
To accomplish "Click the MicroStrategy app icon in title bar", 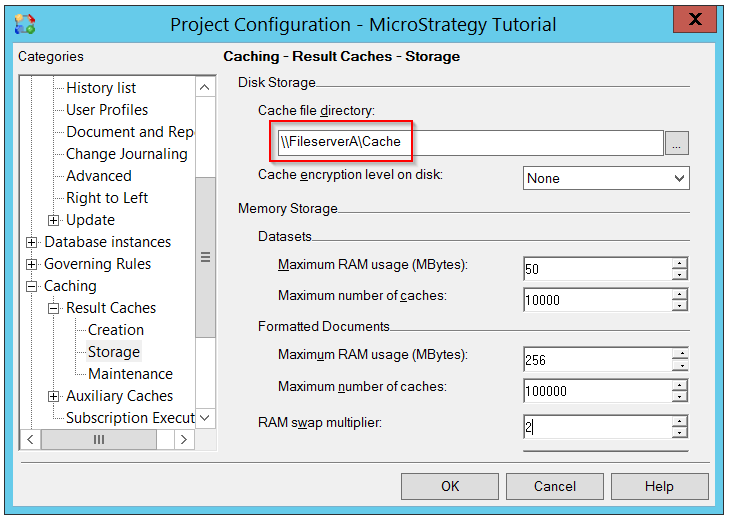I will (x=26, y=24).
